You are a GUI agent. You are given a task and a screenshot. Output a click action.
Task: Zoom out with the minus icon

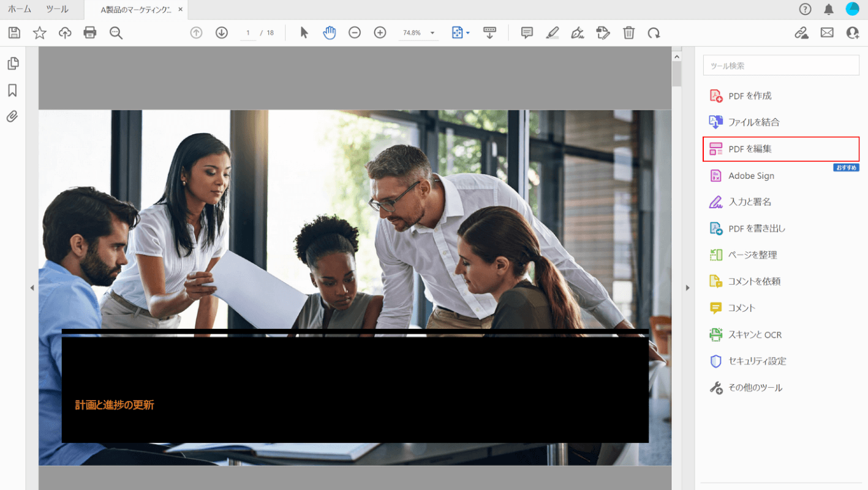coord(355,33)
